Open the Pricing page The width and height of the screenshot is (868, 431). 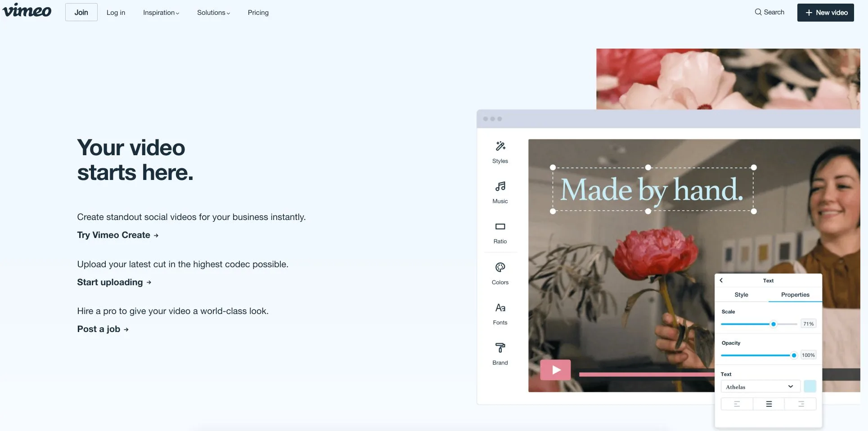(258, 13)
